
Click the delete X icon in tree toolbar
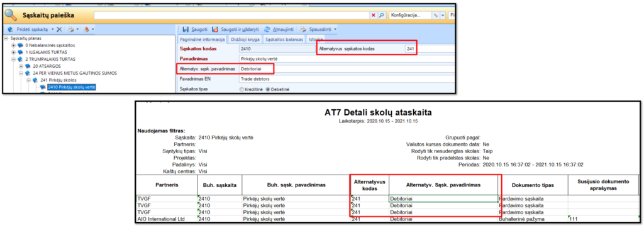[59, 30]
